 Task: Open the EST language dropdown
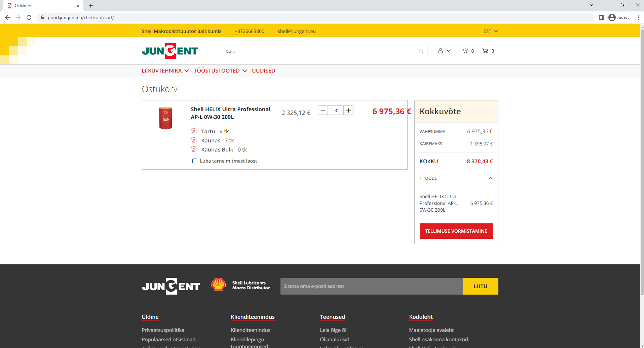pos(491,31)
